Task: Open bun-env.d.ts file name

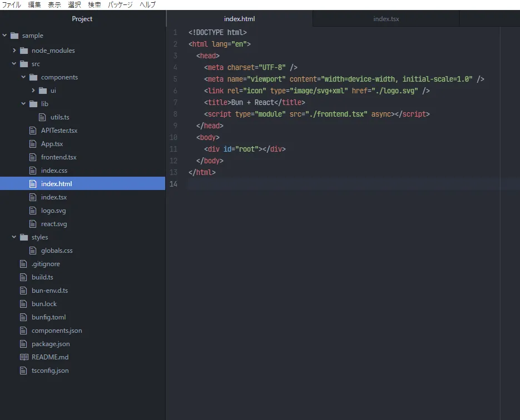Action: coord(49,291)
